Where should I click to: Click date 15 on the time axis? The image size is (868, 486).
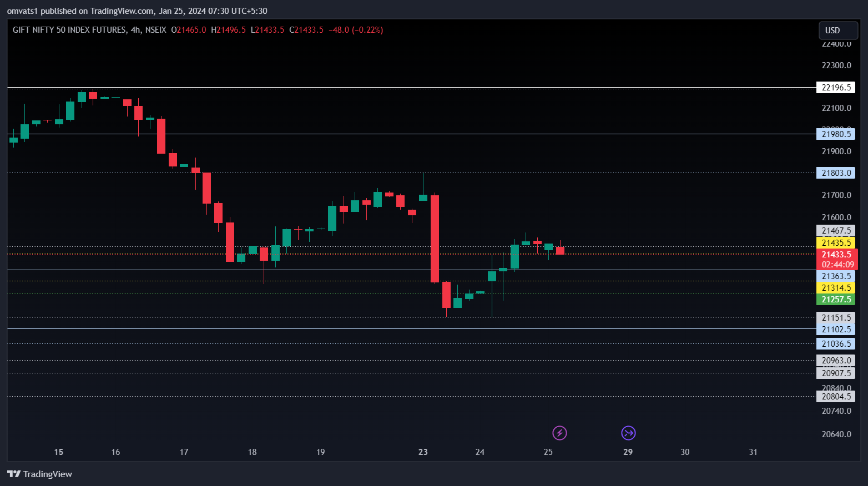pos(58,452)
